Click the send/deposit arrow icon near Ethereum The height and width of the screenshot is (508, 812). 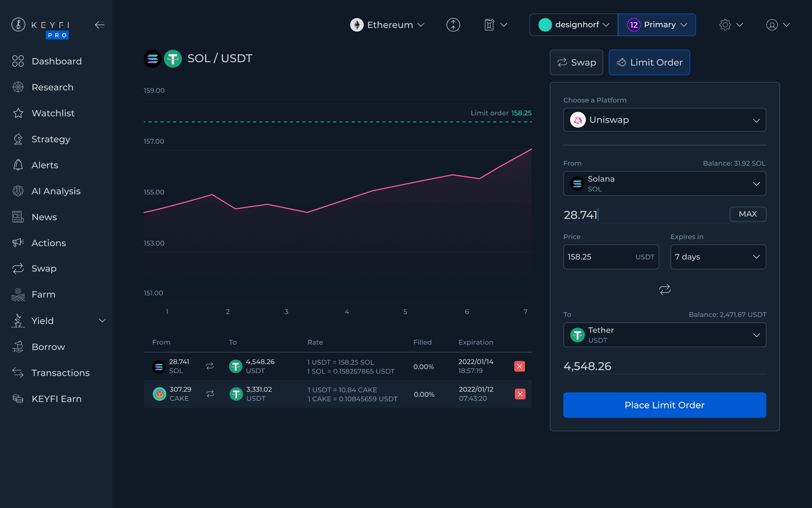[453, 25]
